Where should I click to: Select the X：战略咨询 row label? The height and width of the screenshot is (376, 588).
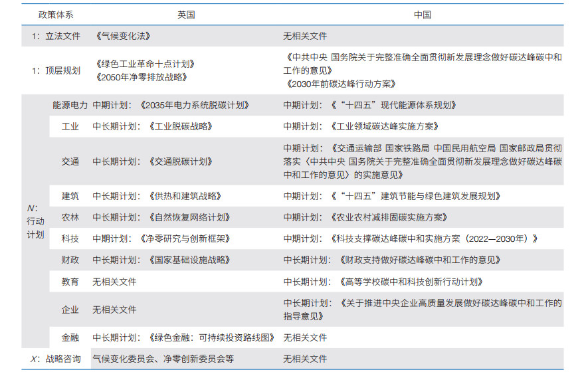pyautogui.click(x=56, y=359)
